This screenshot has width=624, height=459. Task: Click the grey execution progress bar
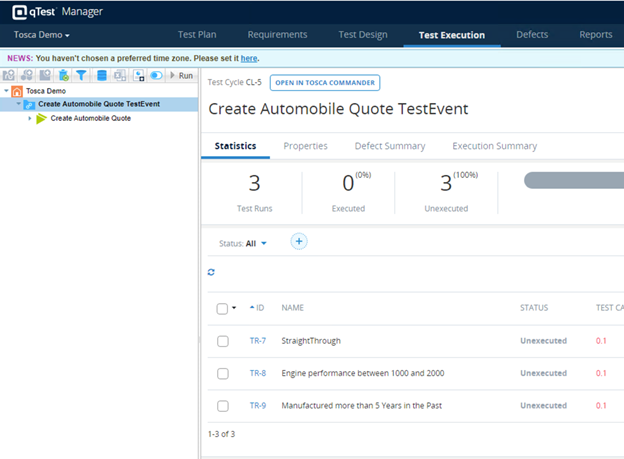(x=573, y=181)
